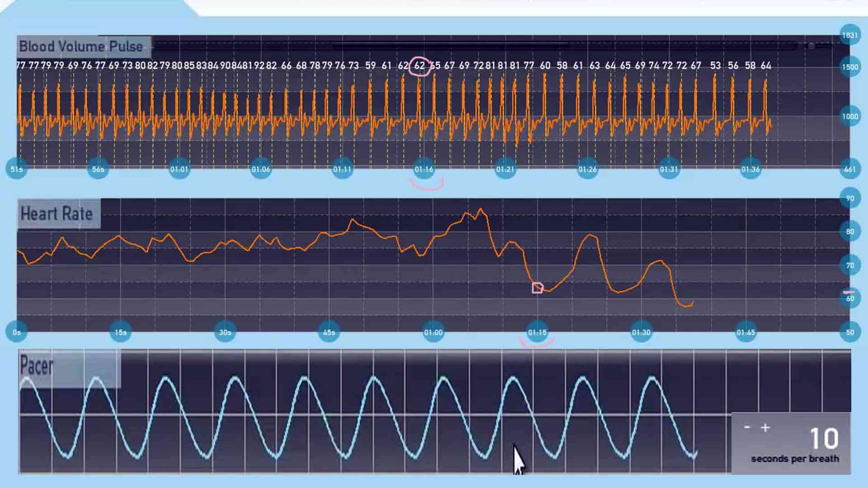Click the minus button in Pacer panel
The image size is (868, 488).
click(747, 427)
